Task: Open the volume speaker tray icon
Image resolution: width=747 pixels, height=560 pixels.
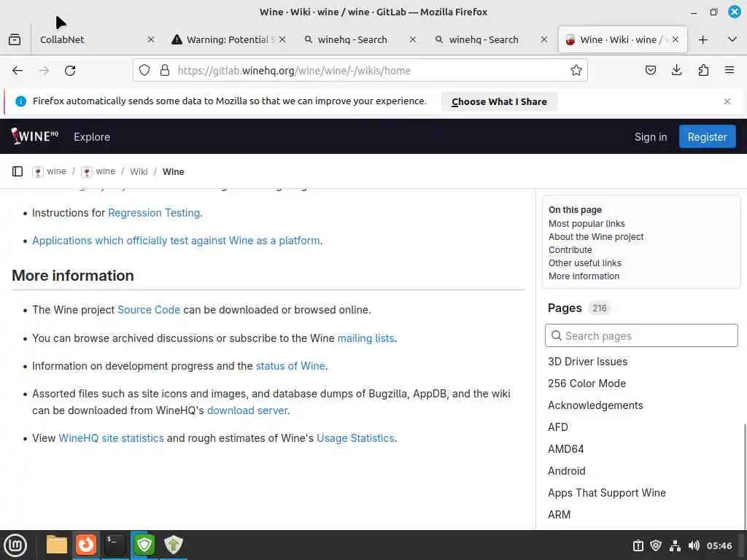Action: (x=694, y=545)
